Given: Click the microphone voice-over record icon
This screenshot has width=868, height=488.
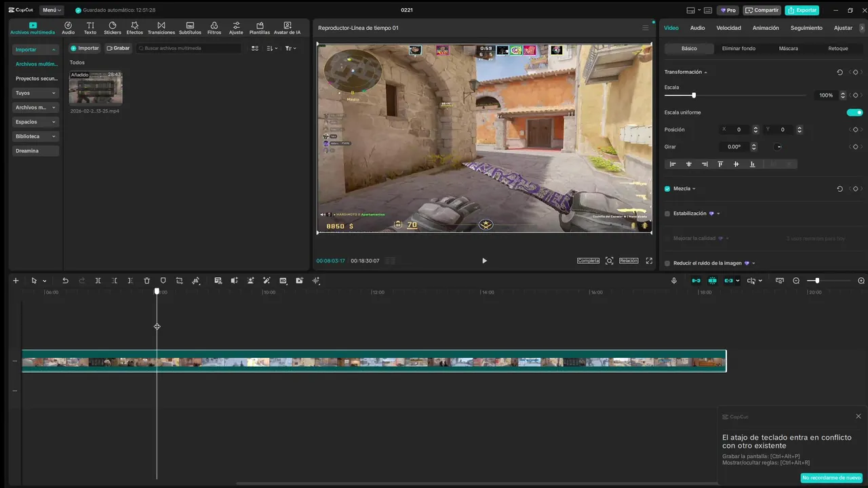Looking at the screenshot, I should pyautogui.click(x=674, y=281).
